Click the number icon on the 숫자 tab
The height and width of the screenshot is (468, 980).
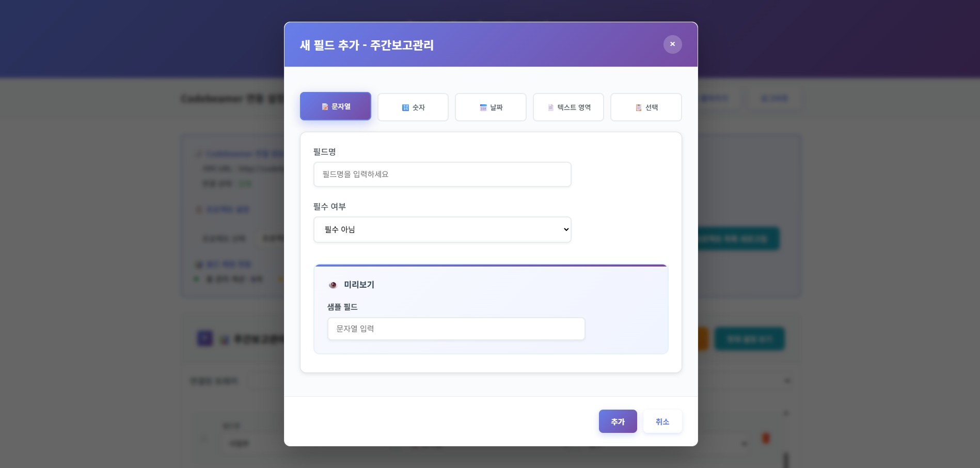tap(405, 107)
